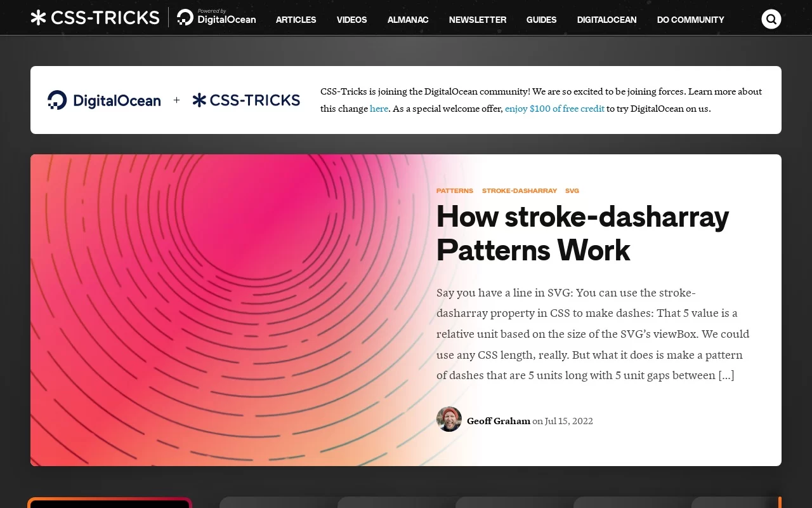Open the Patterns tag
This screenshot has width=812, height=508.
[454, 190]
